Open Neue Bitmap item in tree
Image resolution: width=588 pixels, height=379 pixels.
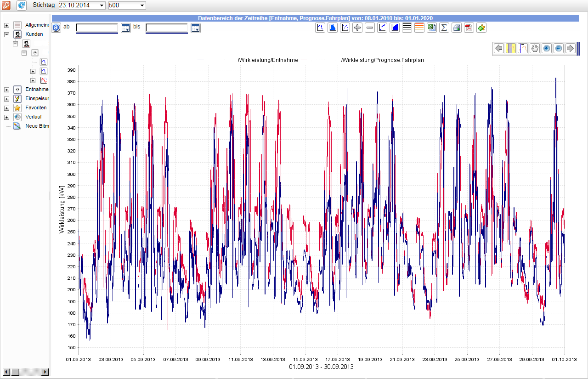point(37,126)
